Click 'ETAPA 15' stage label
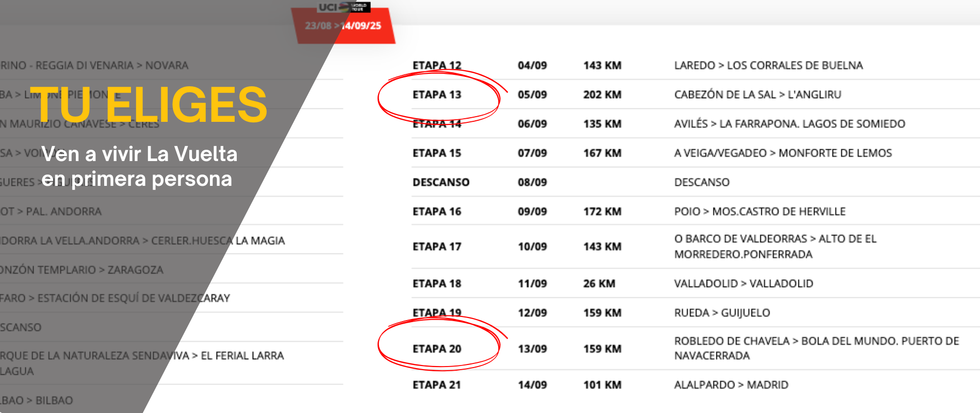This screenshot has height=413, width=980. tap(437, 153)
